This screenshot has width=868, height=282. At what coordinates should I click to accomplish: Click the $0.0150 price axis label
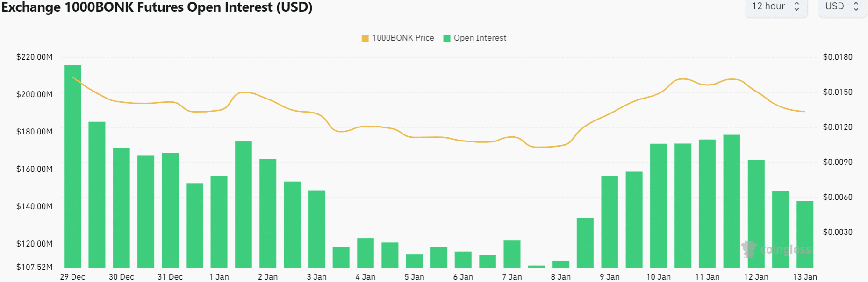(838, 92)
